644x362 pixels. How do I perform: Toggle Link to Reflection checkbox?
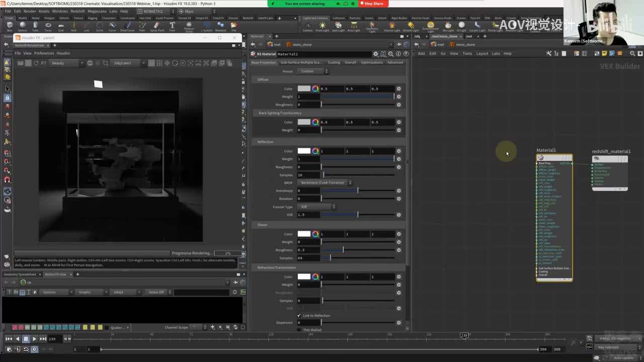click(299, 316)
